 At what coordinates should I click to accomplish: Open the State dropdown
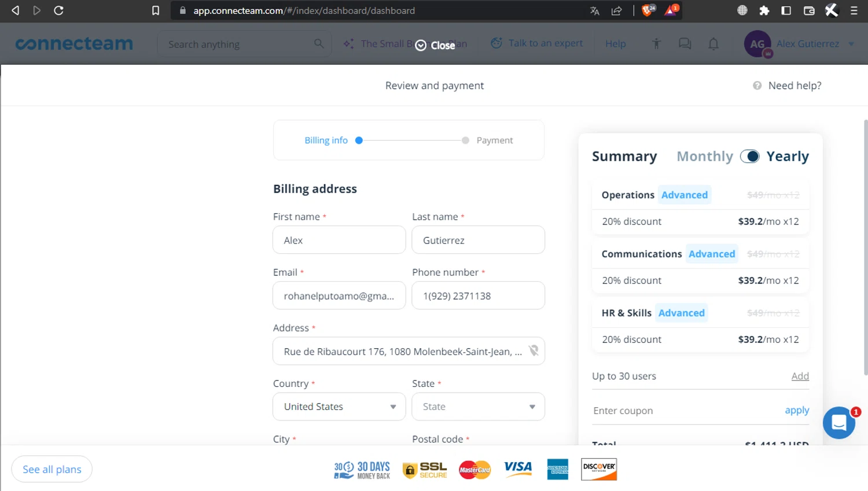478,407
